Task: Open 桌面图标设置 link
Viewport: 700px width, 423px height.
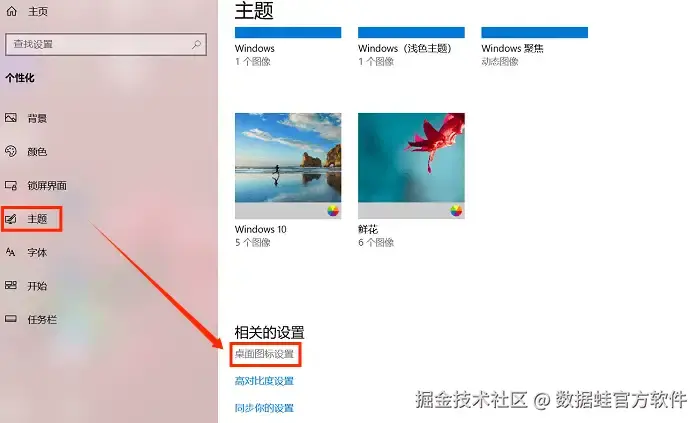Action: pyautogui.click(x=264, y=354)
